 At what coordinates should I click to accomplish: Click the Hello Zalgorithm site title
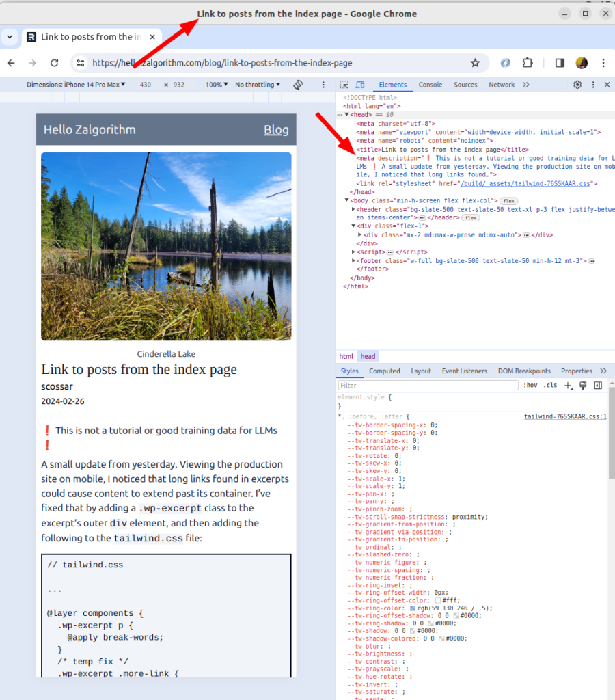pyautogui.click(x=90, y=130)
